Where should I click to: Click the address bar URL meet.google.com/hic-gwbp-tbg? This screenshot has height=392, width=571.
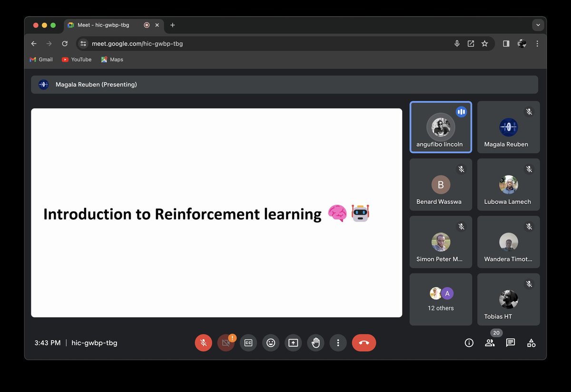[x=137, y=44]
